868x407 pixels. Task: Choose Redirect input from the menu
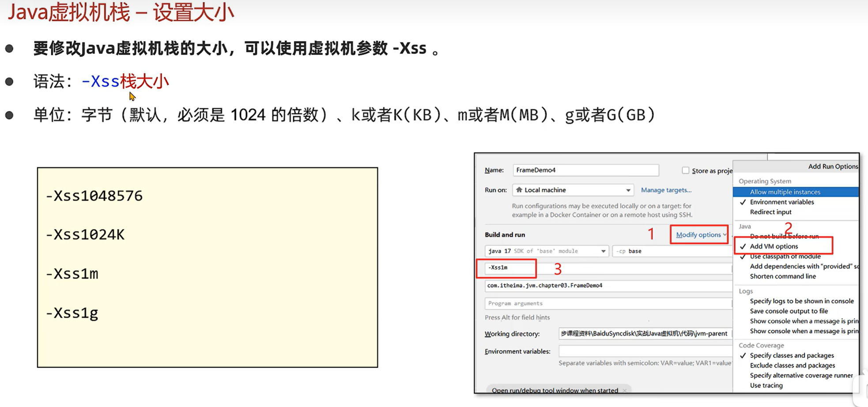click(770, 212)
